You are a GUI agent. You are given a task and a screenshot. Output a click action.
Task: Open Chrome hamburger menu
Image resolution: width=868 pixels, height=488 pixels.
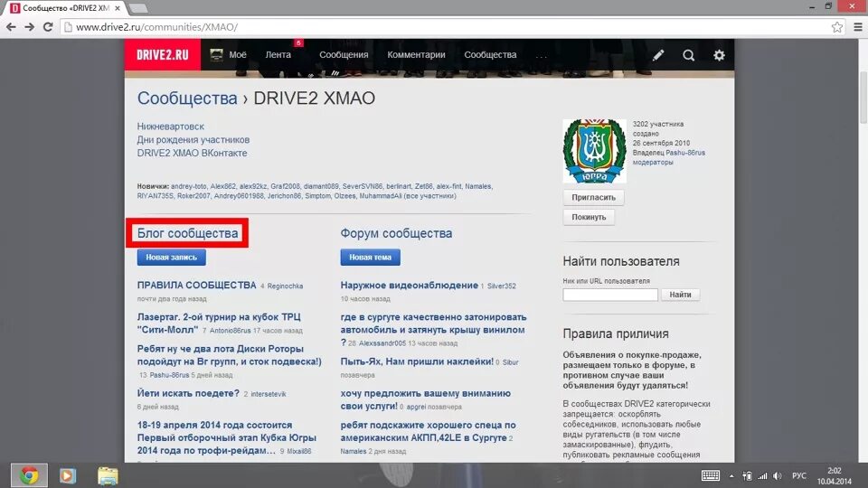[857, 27]
